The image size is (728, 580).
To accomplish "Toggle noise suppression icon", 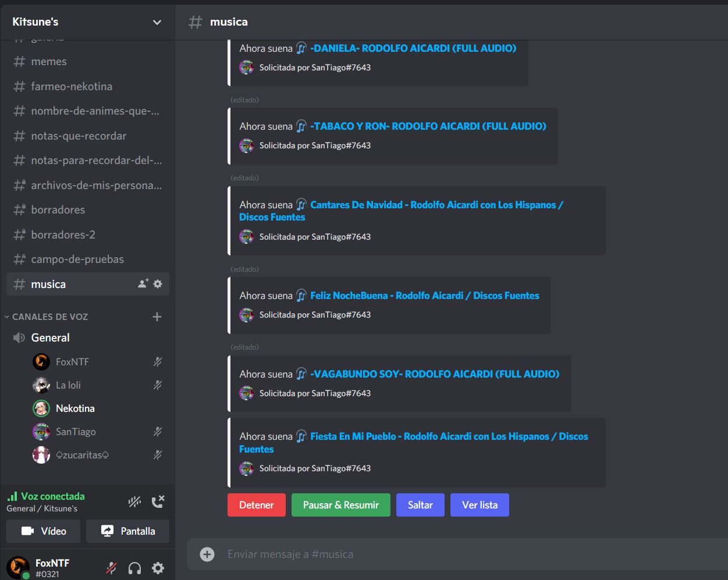I will coord(134,501).
